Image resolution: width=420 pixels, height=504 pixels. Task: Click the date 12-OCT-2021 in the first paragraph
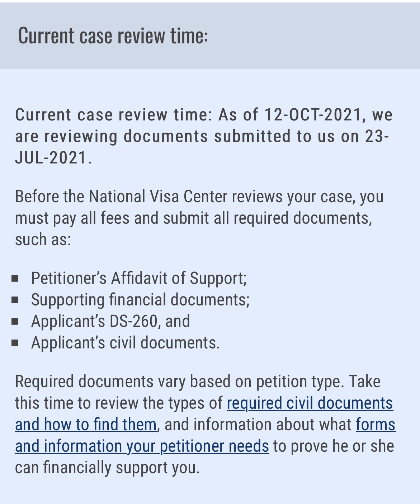coord(313,115)
